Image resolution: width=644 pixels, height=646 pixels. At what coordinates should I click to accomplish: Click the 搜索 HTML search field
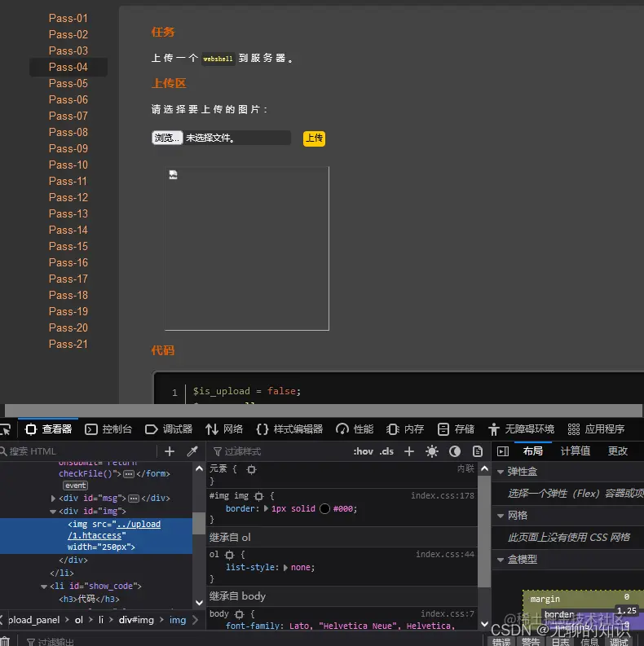point(78,451)
